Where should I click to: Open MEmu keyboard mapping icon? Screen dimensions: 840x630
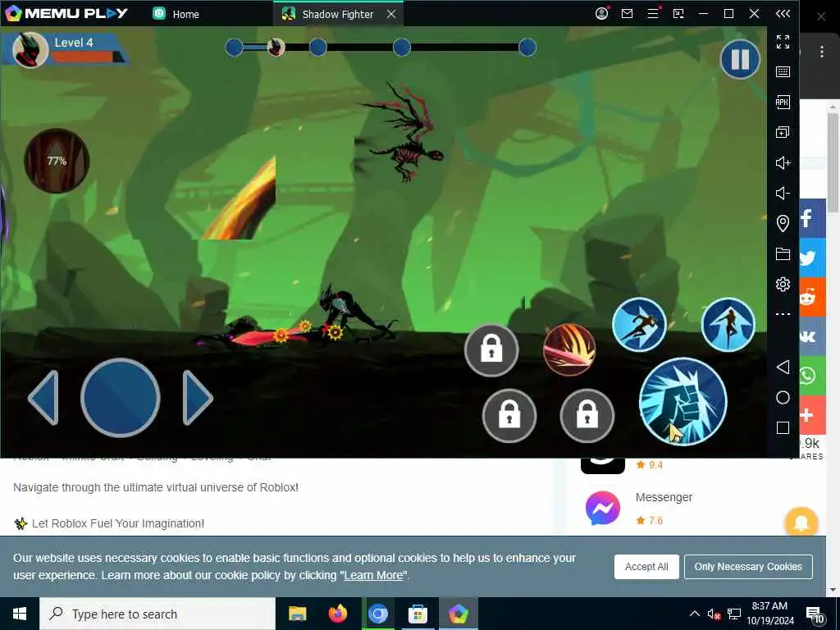click(x=783, y=72)
